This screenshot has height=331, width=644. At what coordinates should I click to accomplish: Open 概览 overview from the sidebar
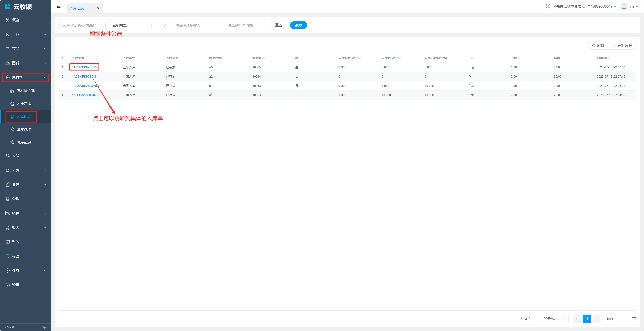click(x=15, y=20)
